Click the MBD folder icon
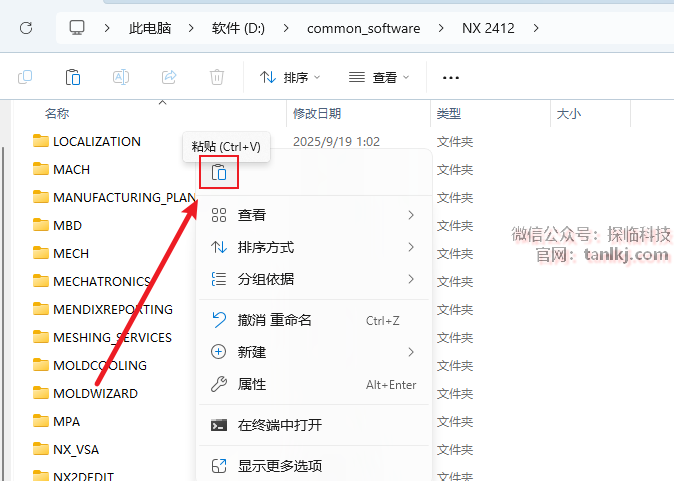Screen dimensions: 674x481 (41, 225)
